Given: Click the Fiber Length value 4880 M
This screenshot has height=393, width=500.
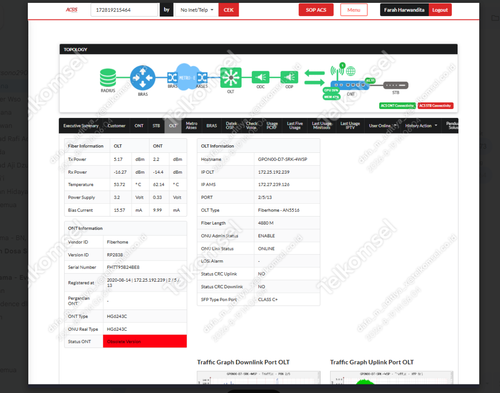Looking at the screenshot, I should point(266,223).
